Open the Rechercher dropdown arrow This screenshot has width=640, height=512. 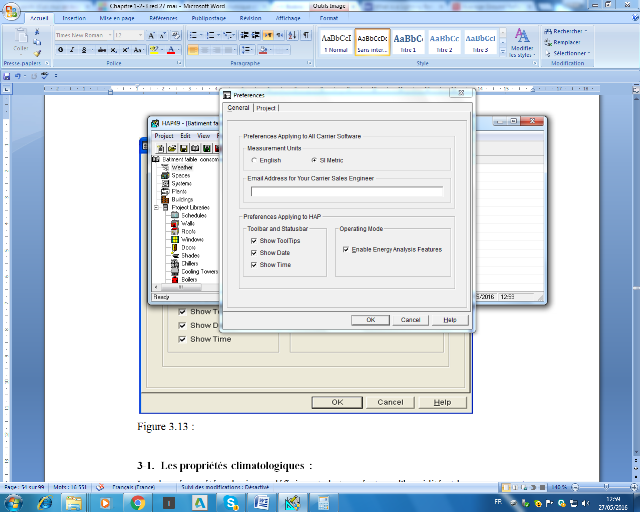[586, 31]
